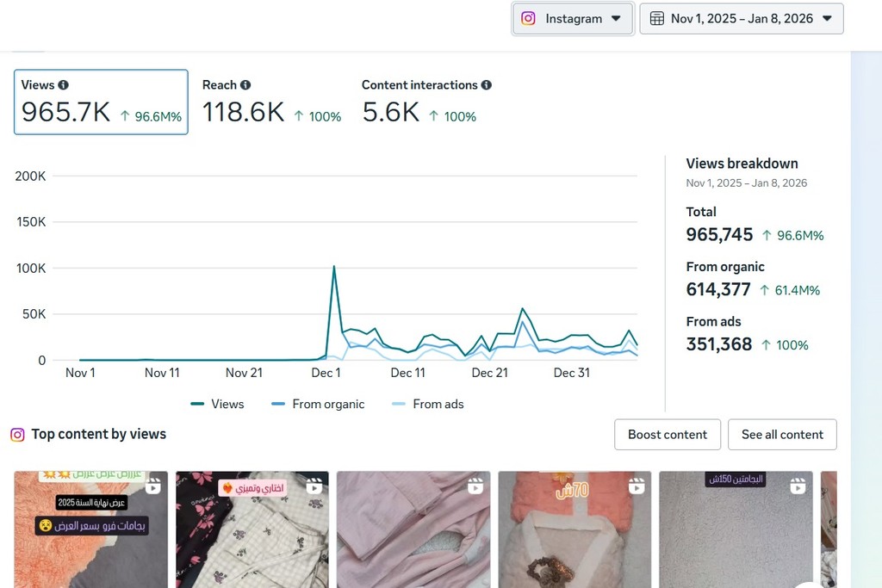Click the info icon beside Reach
Viewport: 882px width, 588px height.
pos(245,85)
